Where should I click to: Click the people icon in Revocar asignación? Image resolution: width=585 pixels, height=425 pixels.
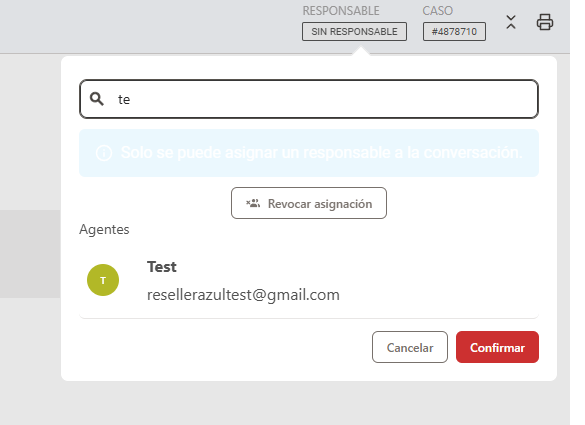coord(253,203)
